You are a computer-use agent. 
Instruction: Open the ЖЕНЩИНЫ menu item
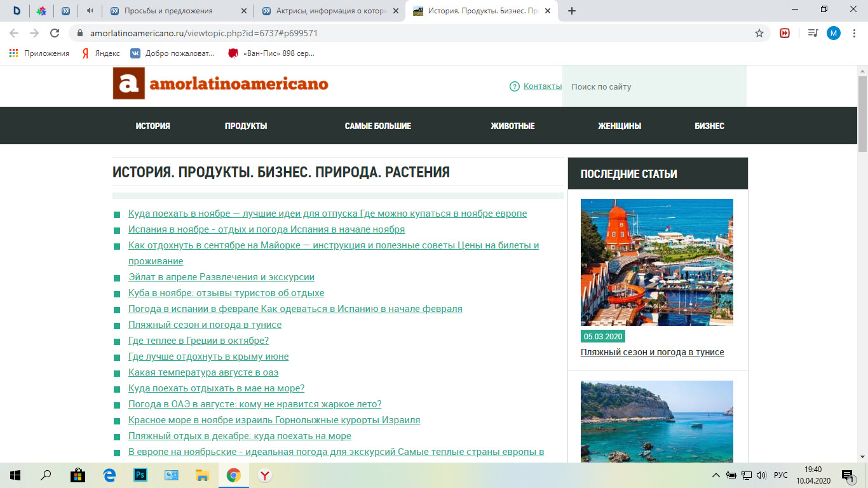(620, 126)
